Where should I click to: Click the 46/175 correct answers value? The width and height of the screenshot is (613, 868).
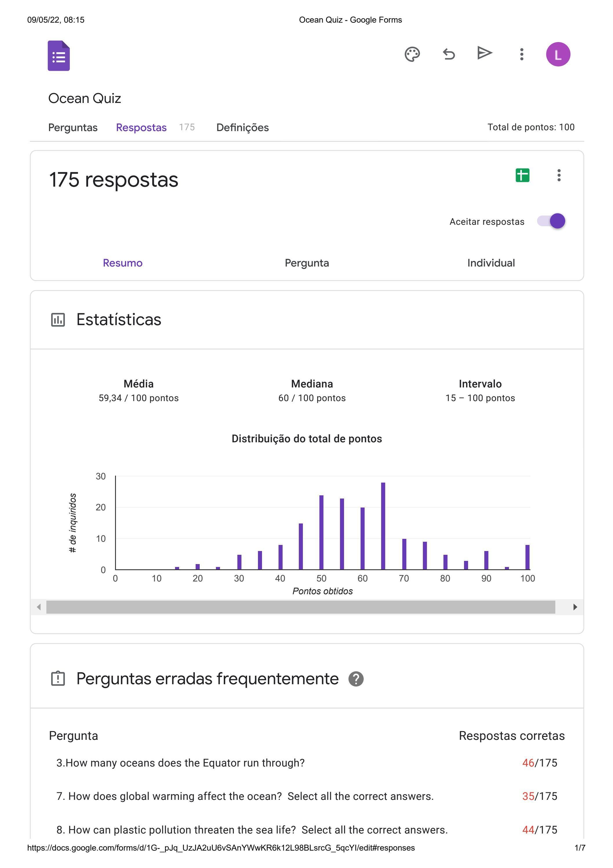540,763
